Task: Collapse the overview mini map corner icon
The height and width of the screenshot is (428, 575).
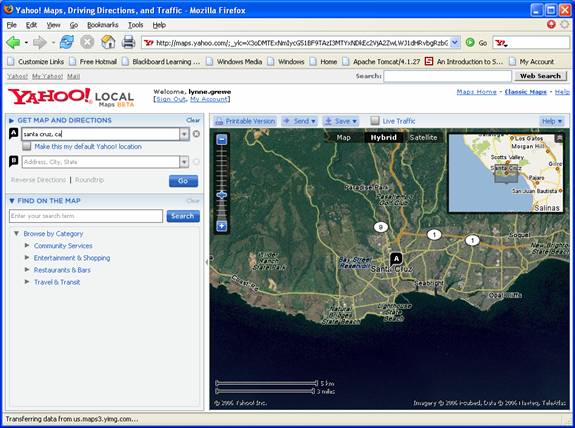Action: pyautogui.click(x=559, y=138)
